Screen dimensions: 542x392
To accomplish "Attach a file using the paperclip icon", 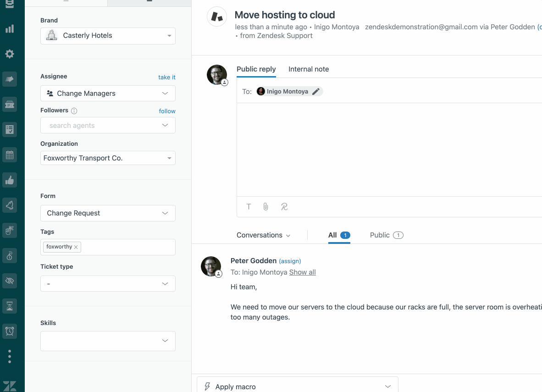I will [x=265, y=207].
